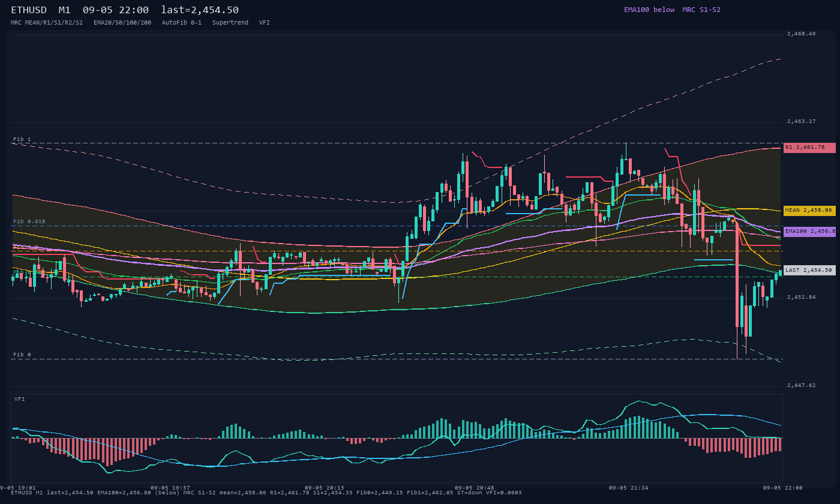Click the 2,447.62 price axis label
Image resolution: width=840 pixels, height=504 pixels.
(x=801, y=385)
